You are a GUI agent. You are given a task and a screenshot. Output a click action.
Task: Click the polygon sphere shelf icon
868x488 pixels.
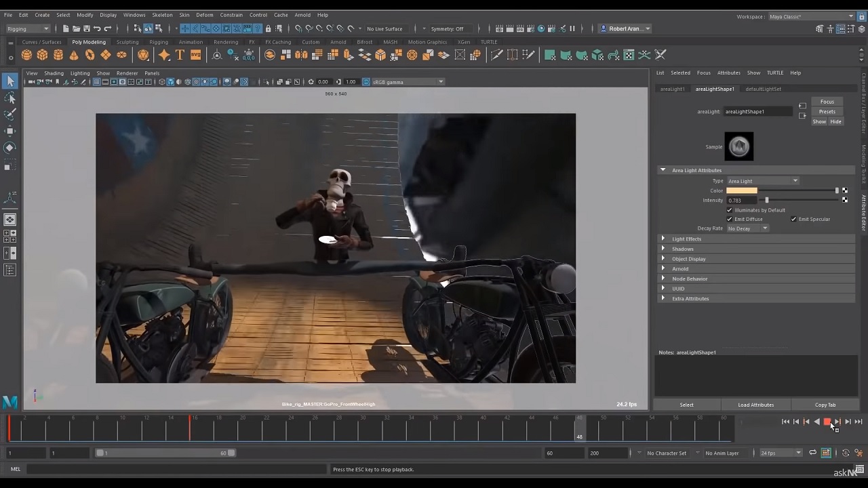pyautogui.click(x=26, y=56)
